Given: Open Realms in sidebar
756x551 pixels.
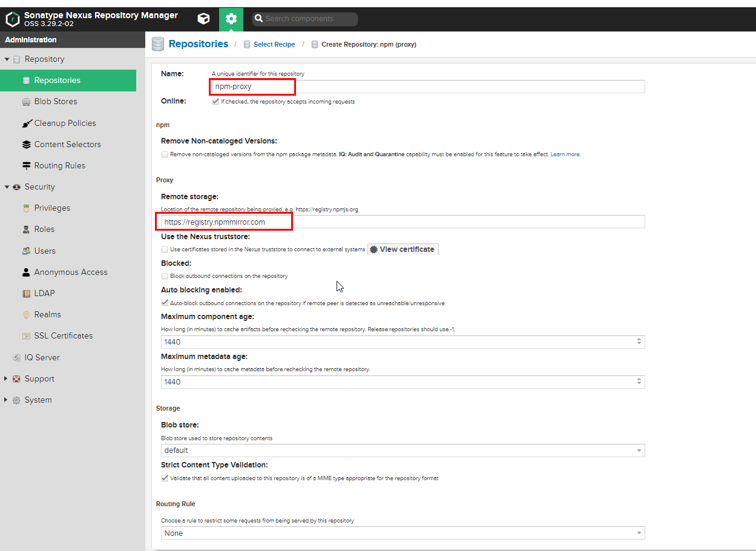Looking at the screenshot, I should tap(47, 315).
